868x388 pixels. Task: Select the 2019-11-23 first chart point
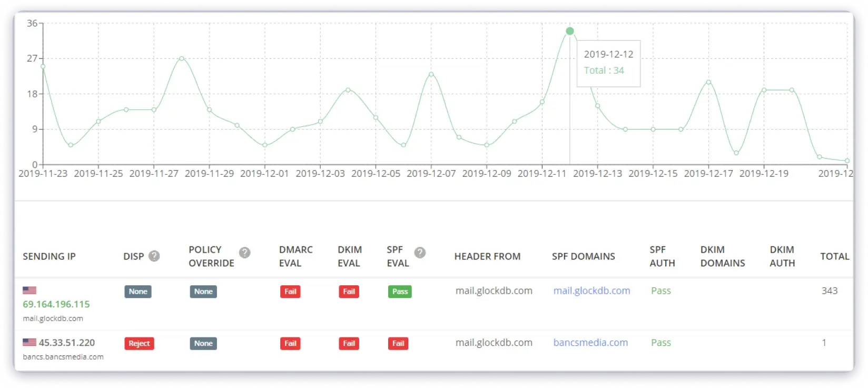click(x=43, y=66)
